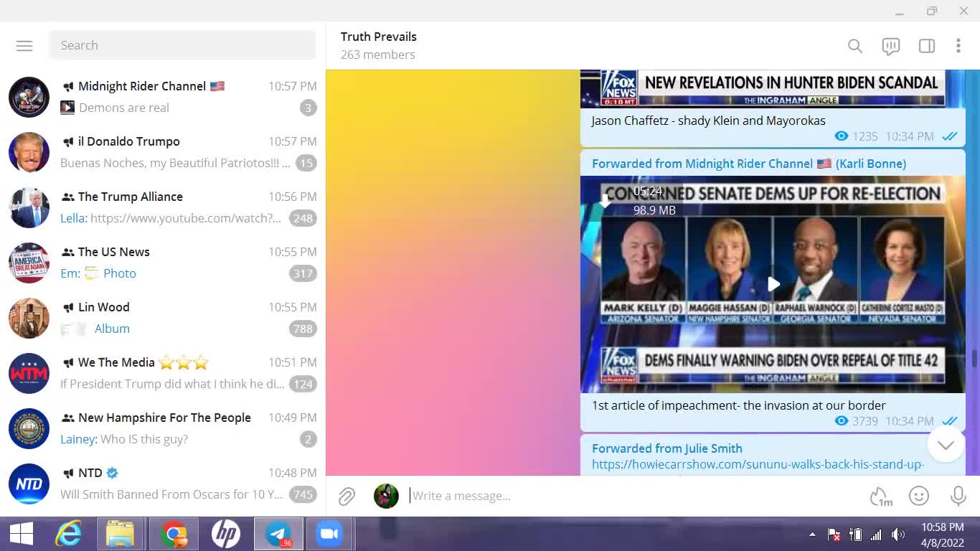Open New Hampshire For The People chat
980x551 pixels.
tap(163, 428)
